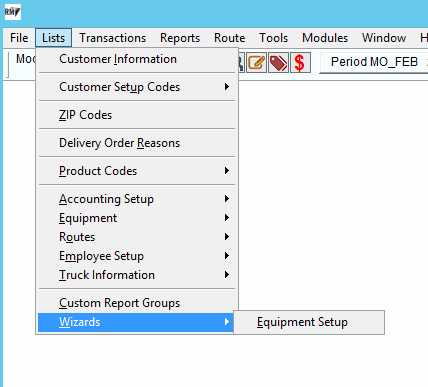
Task: Open the Transactions menu
Action: 113,38
